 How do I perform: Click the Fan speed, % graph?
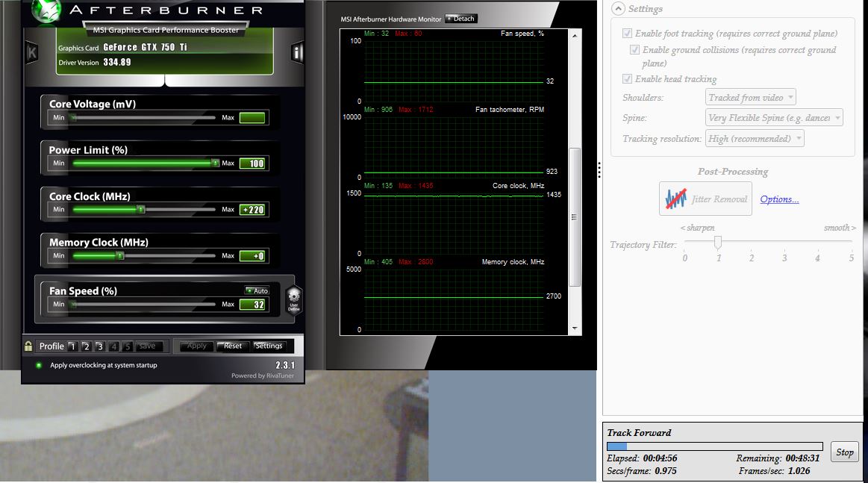[x=453, y=71]
